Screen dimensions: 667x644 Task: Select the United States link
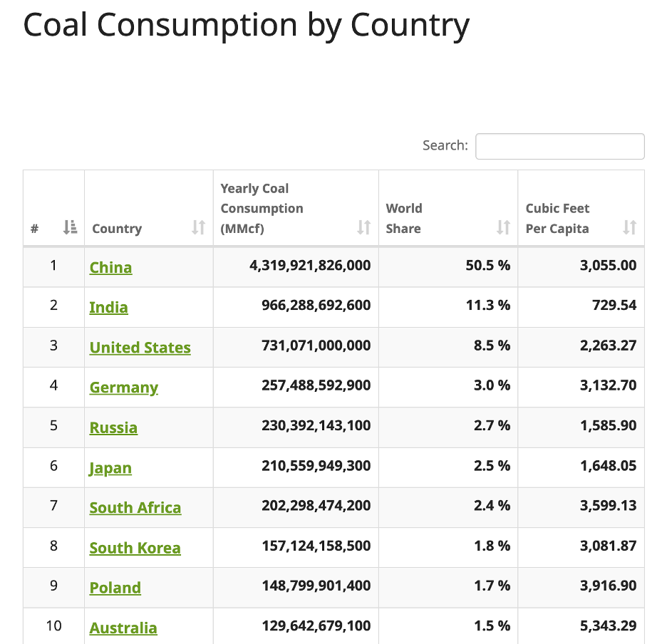140,347
